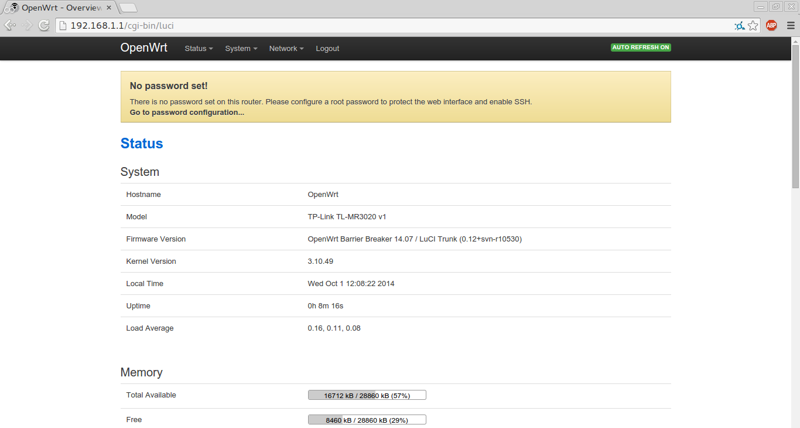
Task: Click the Local Time label
Action: (144, 284)
